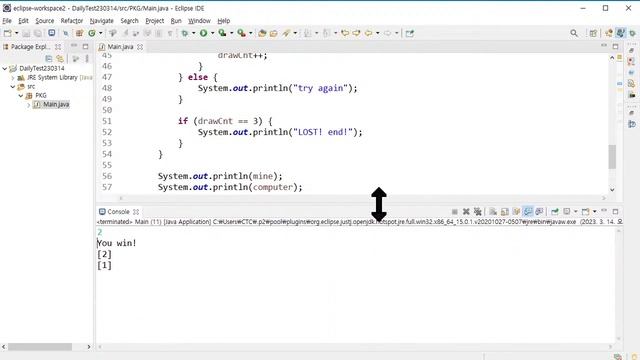Open the New file dropdown arrow
The image size is (640, 360).
[16, 33]
